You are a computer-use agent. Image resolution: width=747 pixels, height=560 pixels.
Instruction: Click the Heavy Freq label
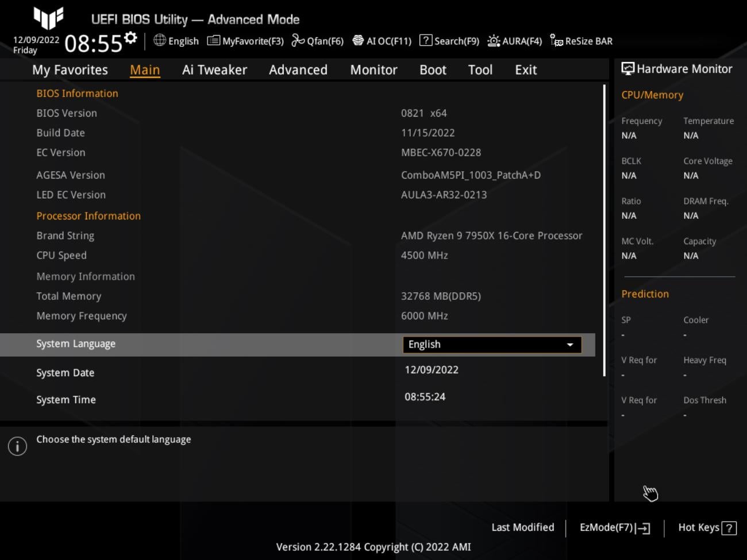[704, 360]
